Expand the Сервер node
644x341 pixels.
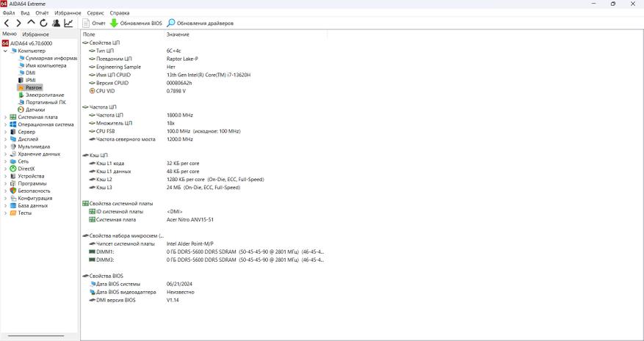click(x=5, y=132)
